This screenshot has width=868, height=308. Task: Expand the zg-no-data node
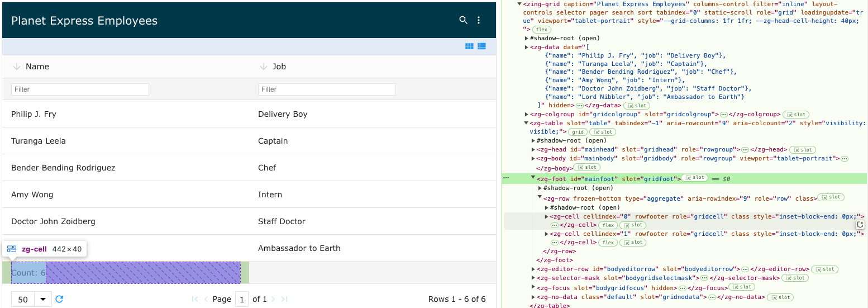[x=533, y=297]
